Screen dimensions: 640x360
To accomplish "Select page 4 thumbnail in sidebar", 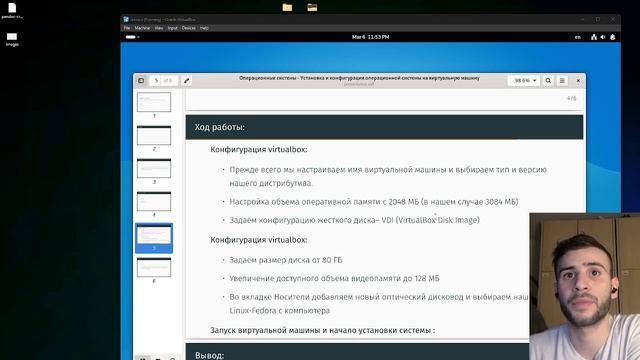I will click(154, 201).
